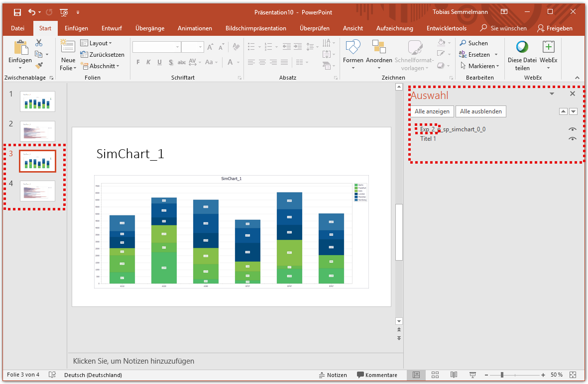Select slide 4 thumbnail
The image size is (588, 384).
(37, 191)
